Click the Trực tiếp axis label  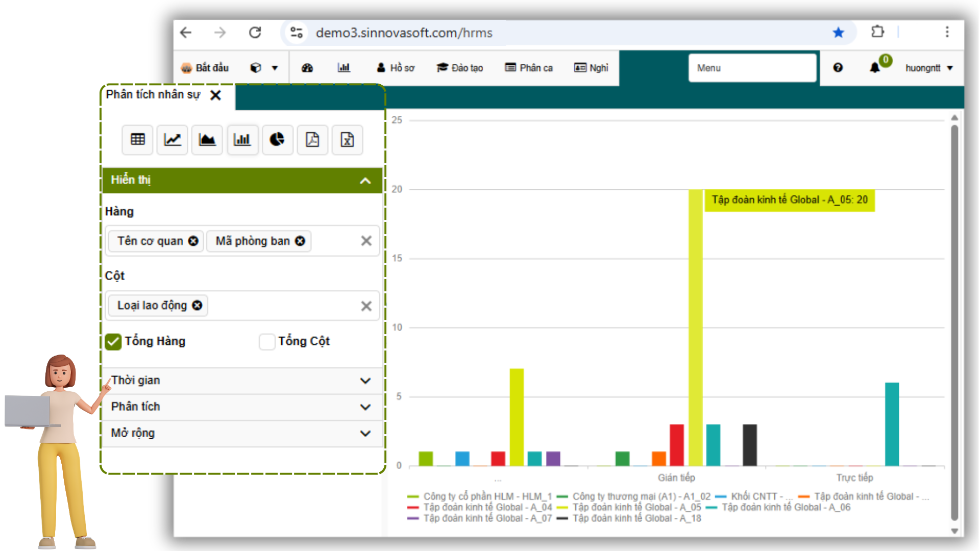854,478
